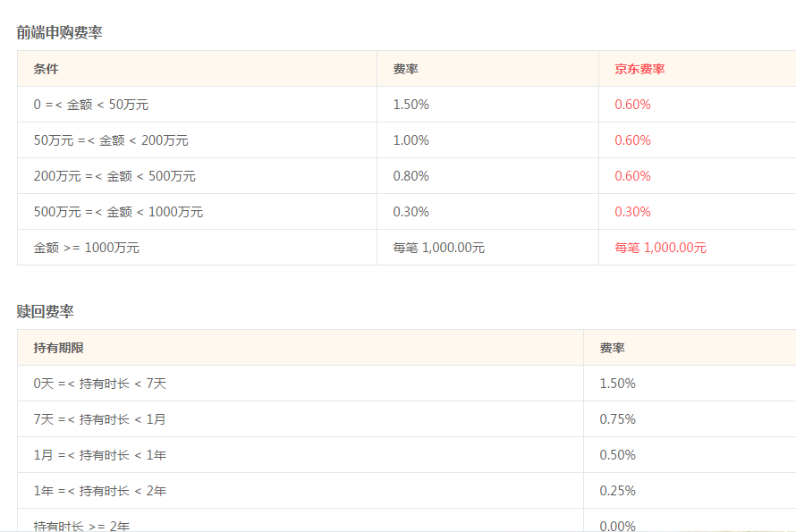Click the 0.00% rate for 持有时长 >= 2年
796x532 pixels.
point(617,526)
